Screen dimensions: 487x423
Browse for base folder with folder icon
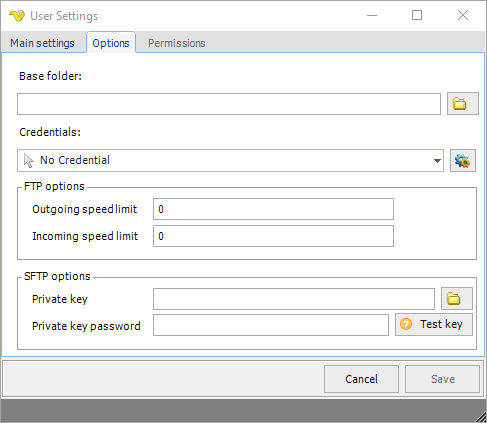[463, 104]
